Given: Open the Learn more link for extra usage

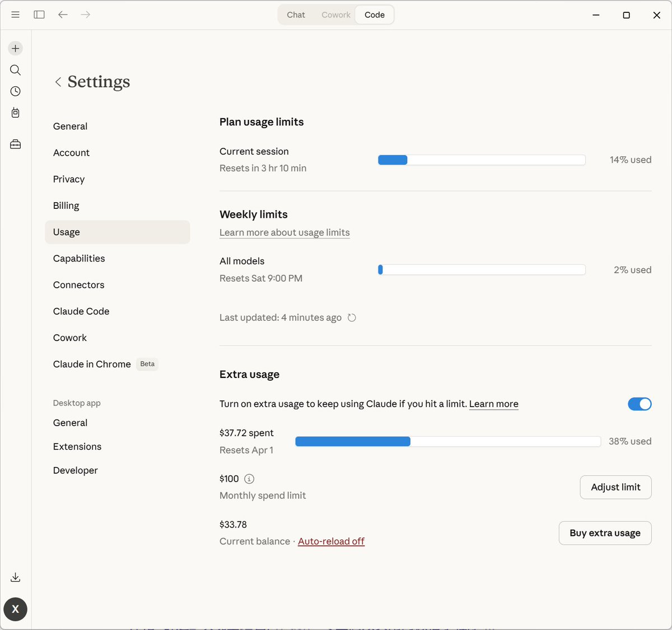Looking at the screenshot, I should coord(493,404).
